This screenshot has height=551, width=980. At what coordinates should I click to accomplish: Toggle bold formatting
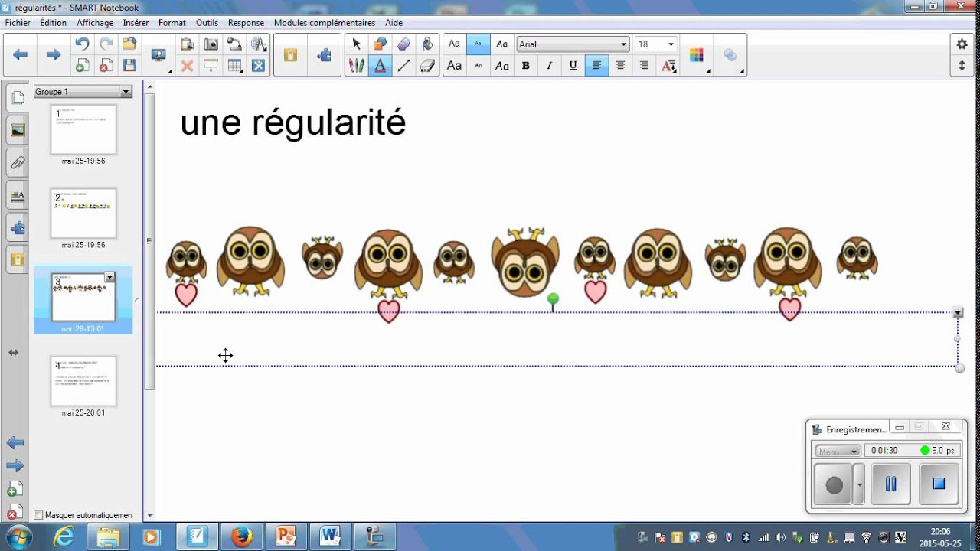coord(526,66)
